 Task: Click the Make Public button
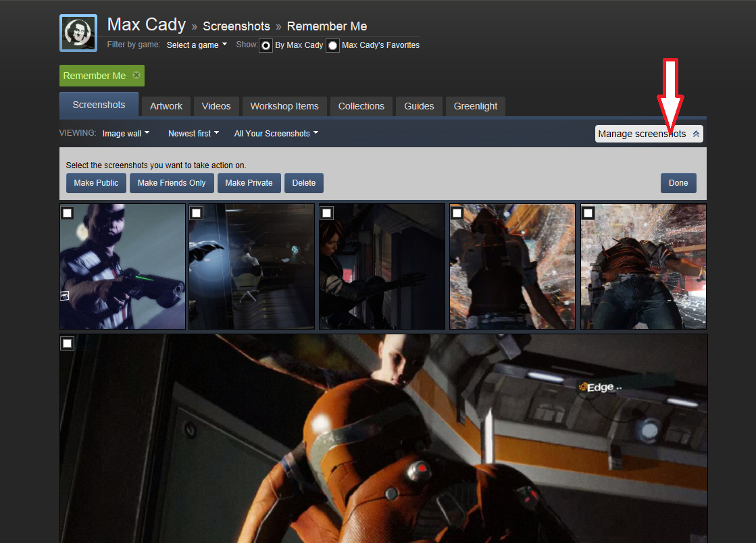tap(96, 183)
